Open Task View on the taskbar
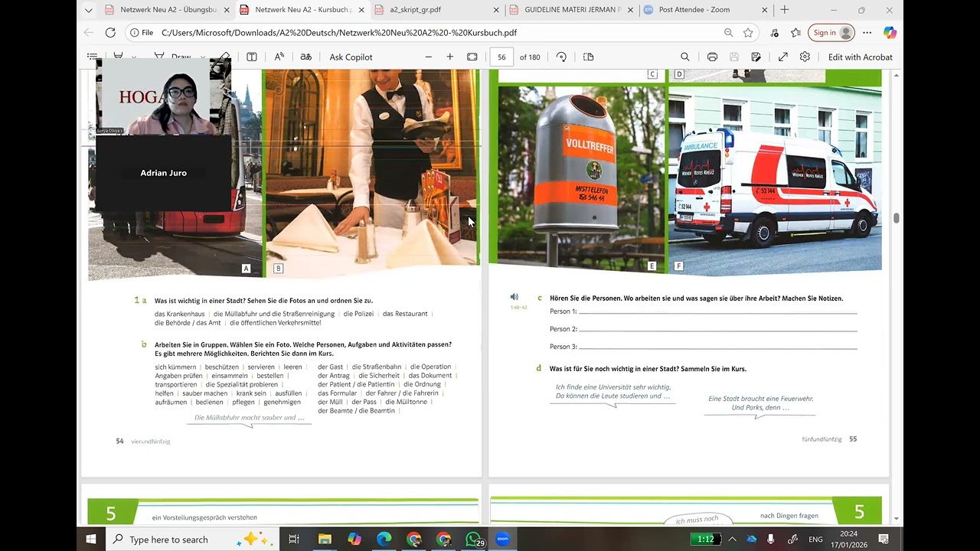 [294, 539]
